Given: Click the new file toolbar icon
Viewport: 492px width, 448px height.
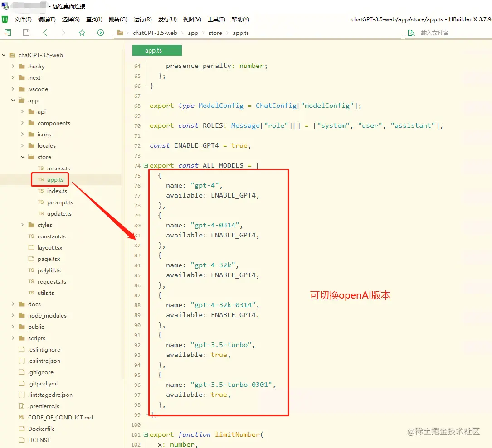Looking at the screenshot, I should 8,33.
